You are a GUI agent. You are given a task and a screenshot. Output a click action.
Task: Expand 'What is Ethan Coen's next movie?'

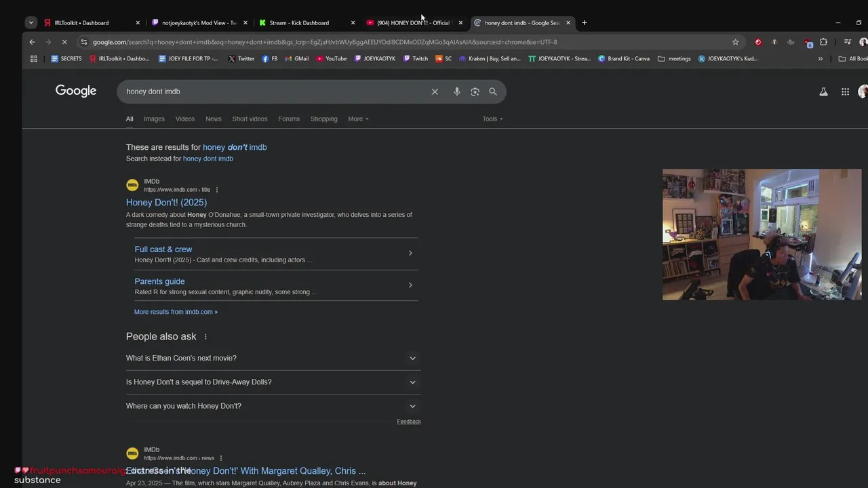click(273, 358)
